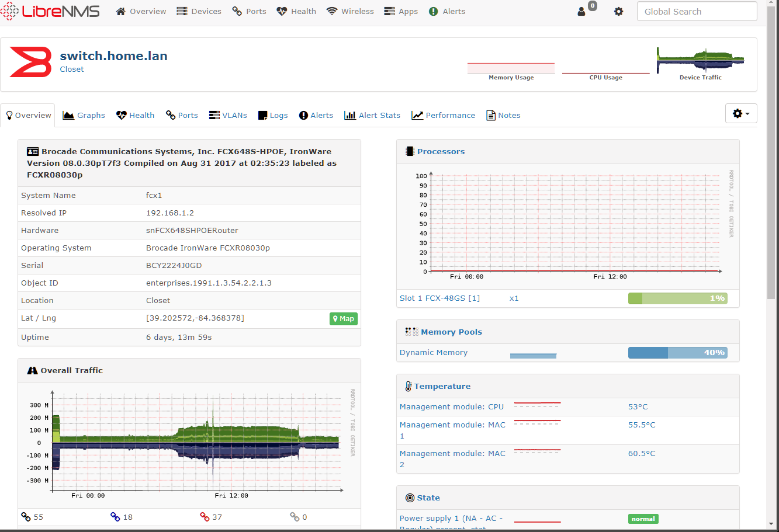This screenshot has height=532, width=779.
Task: Open Management module: MAC 2 sensor link
Action: pos(452,459)
